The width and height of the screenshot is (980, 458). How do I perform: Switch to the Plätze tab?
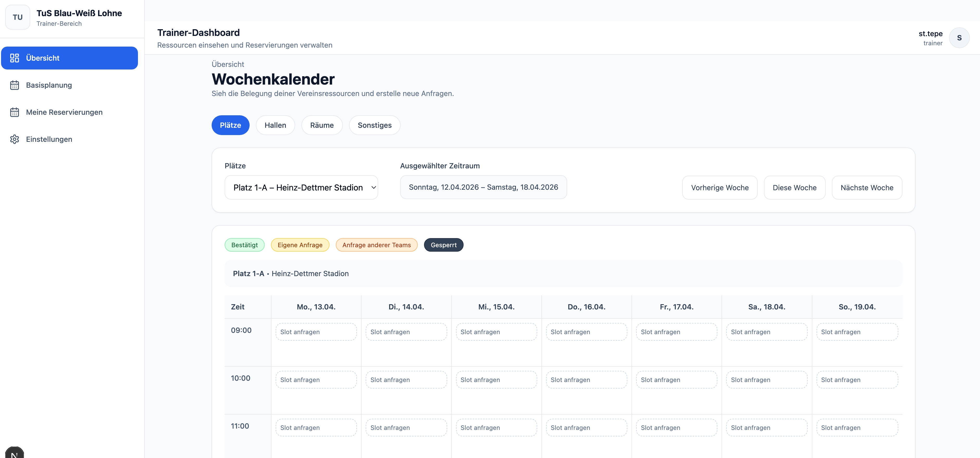pos(231,125)
